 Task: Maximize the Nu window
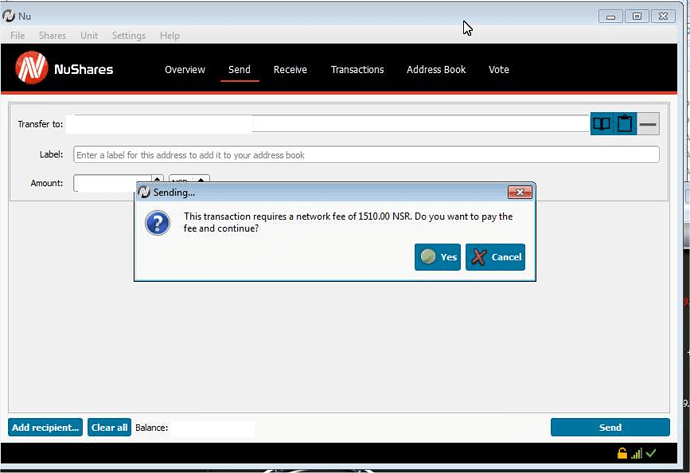(637, 16)
